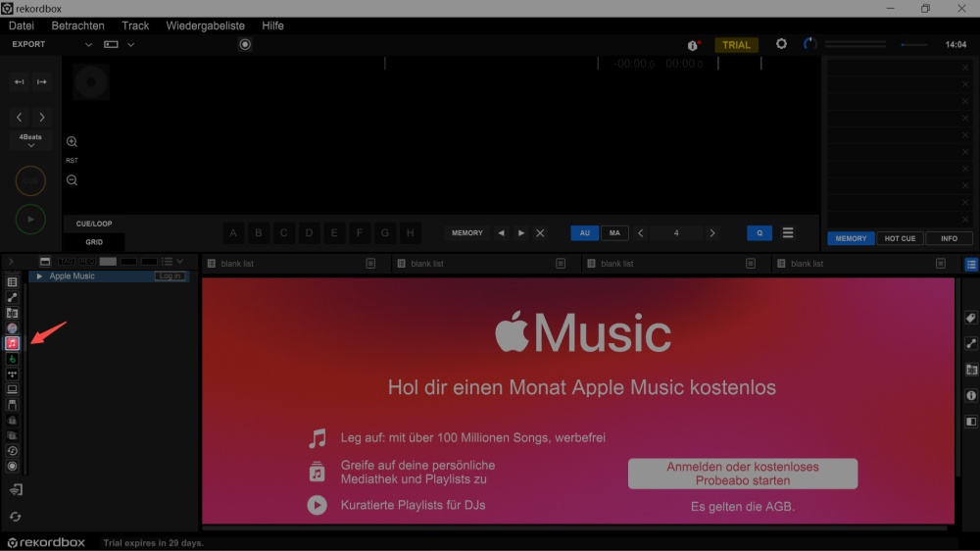Click the notification info icon

pos(693,45)
